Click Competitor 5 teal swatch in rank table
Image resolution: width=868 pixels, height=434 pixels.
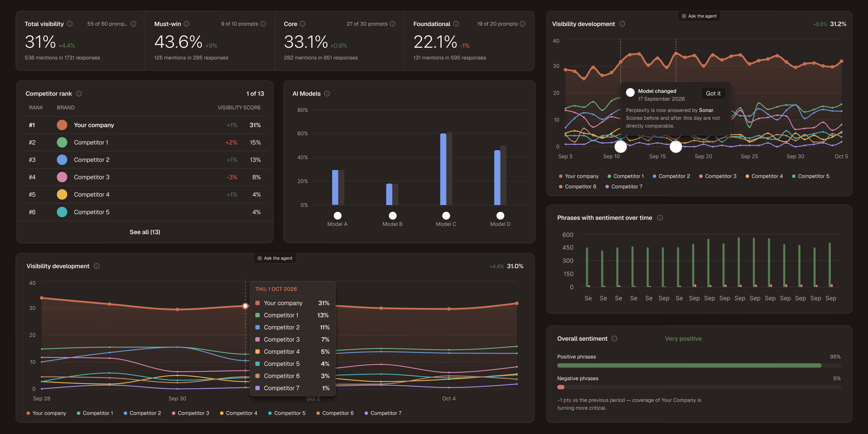click(x=62, y=212)
